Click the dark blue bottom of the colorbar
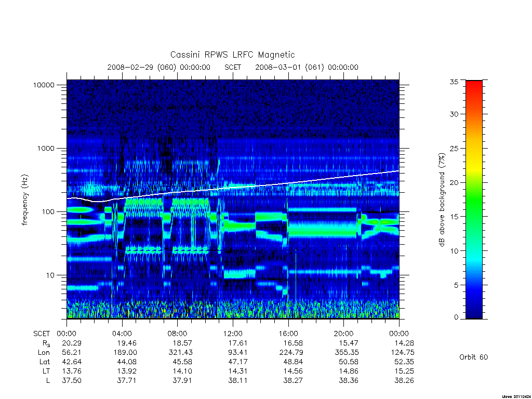The height and width of the screenshot is (399, 532). coord(474,312)
